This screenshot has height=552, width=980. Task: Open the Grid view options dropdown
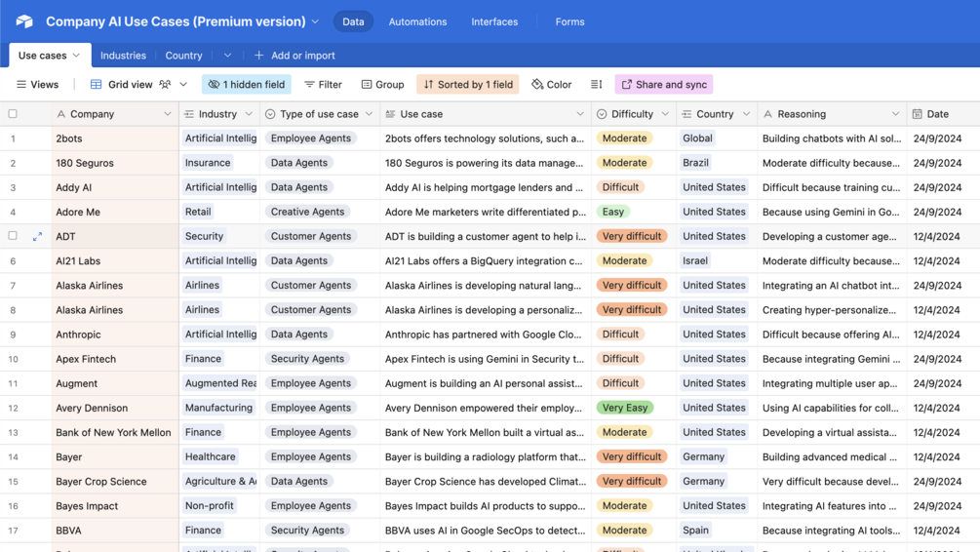(183, 85)
